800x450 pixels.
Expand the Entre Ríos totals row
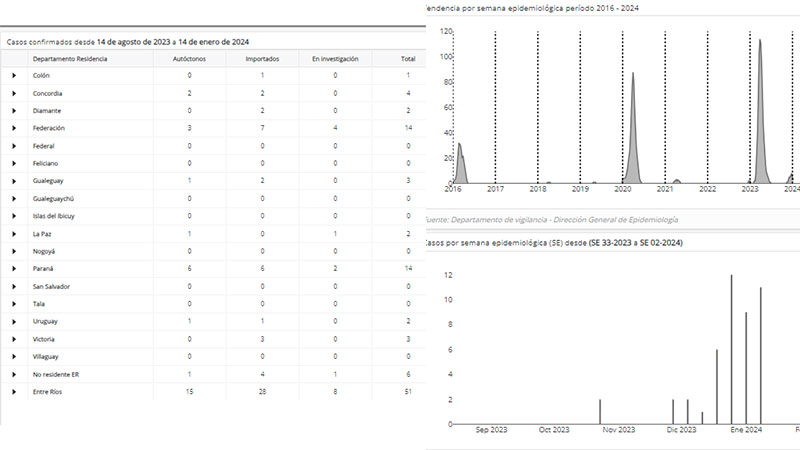[x=14, y=391]
